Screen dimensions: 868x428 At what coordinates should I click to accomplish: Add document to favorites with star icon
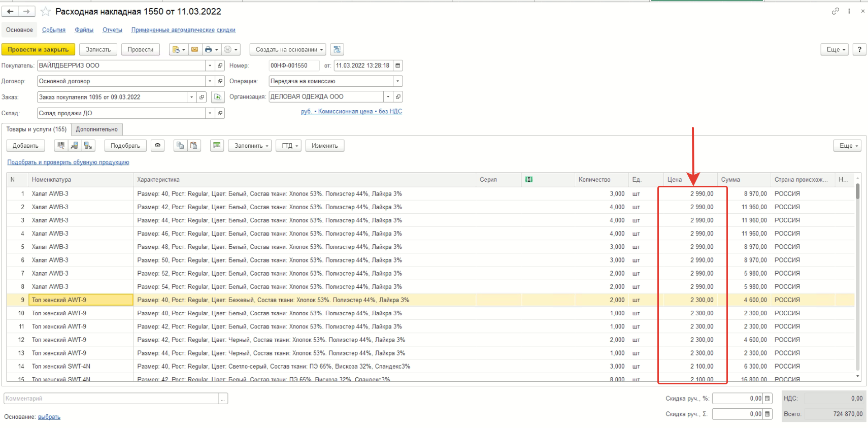click(46, 12)
